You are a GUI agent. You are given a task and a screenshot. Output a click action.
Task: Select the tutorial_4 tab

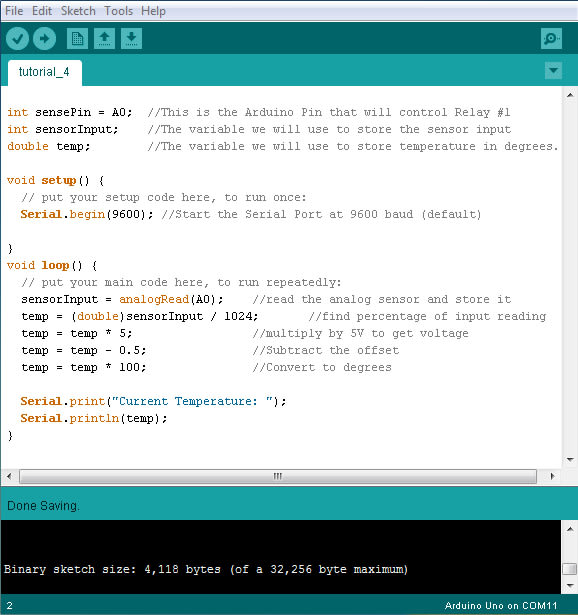point(44,72)
